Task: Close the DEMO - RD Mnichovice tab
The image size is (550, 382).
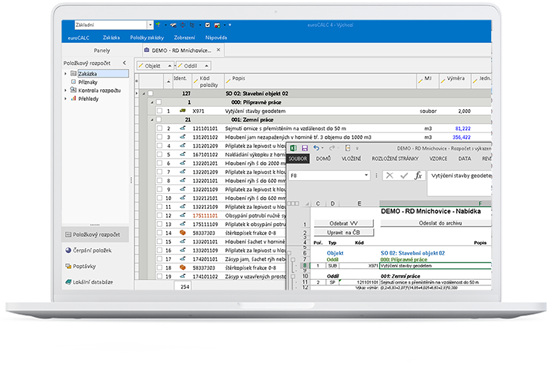Action: [219, 50]
